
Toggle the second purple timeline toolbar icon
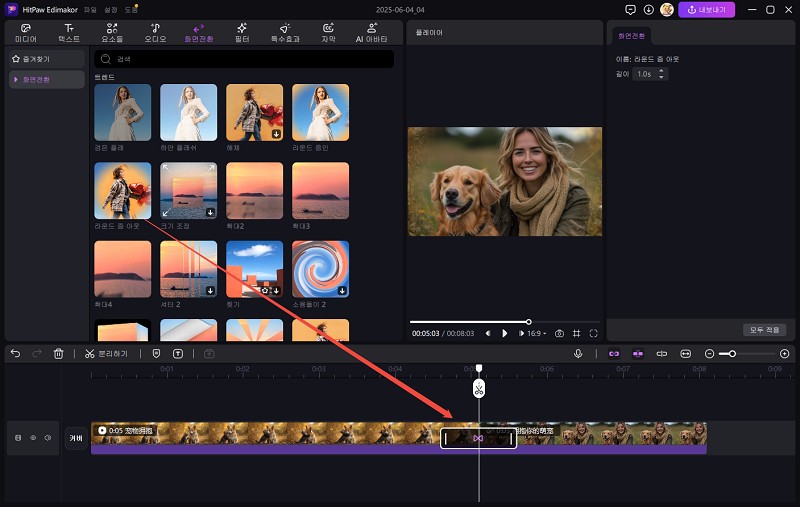[x=638, y=353]
